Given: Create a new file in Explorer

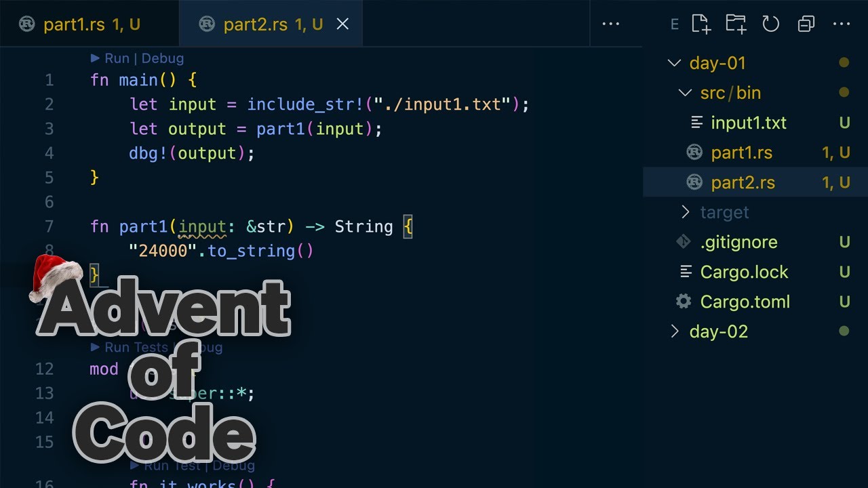Looking at the screenshot, I should tap(701, 24).
